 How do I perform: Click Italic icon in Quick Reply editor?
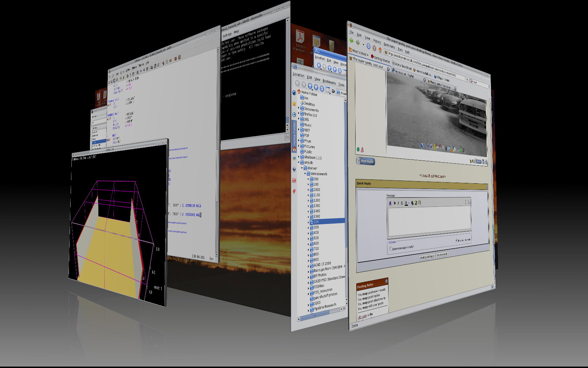tap(398, 203)
